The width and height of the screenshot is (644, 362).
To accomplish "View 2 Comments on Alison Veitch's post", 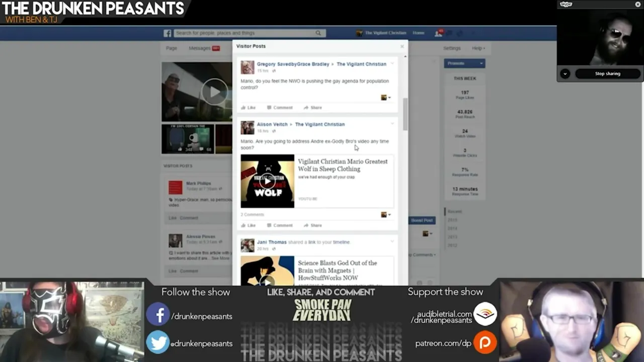I will [252, 215].
